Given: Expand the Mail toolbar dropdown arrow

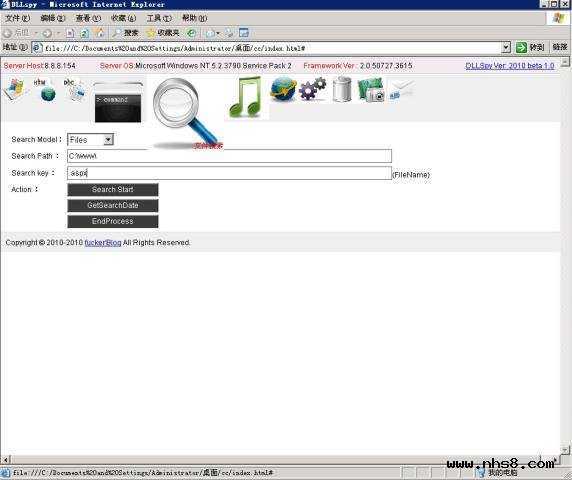Looking at the screenshot, I should 218,33.
